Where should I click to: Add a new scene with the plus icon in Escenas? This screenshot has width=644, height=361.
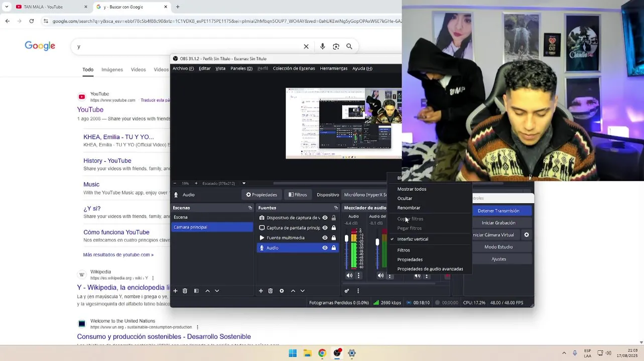point(175,291)
